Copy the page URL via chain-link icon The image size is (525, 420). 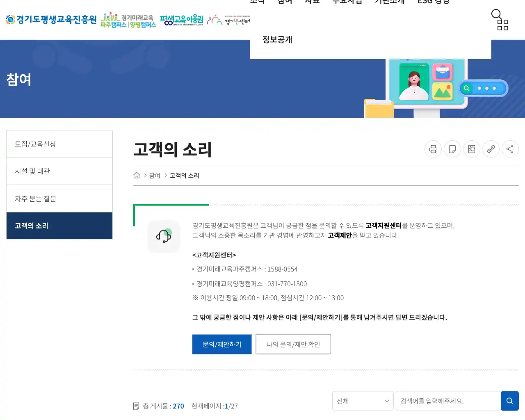[491, 149]
